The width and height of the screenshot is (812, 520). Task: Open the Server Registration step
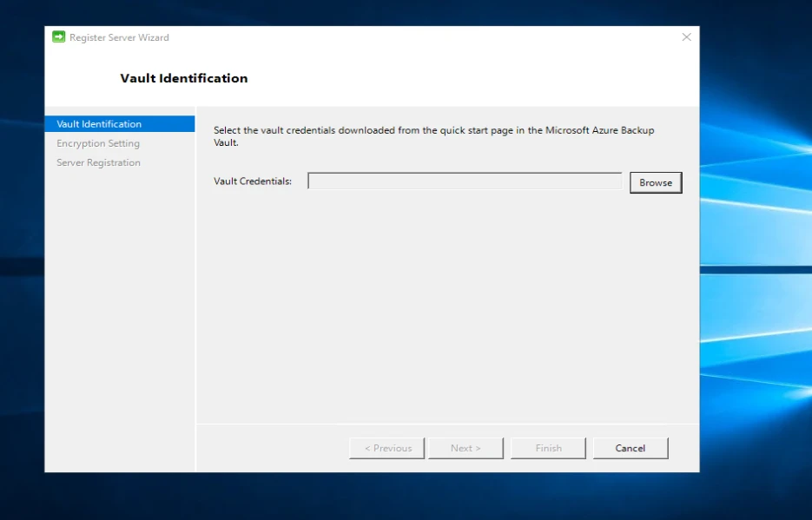(98, 162)
